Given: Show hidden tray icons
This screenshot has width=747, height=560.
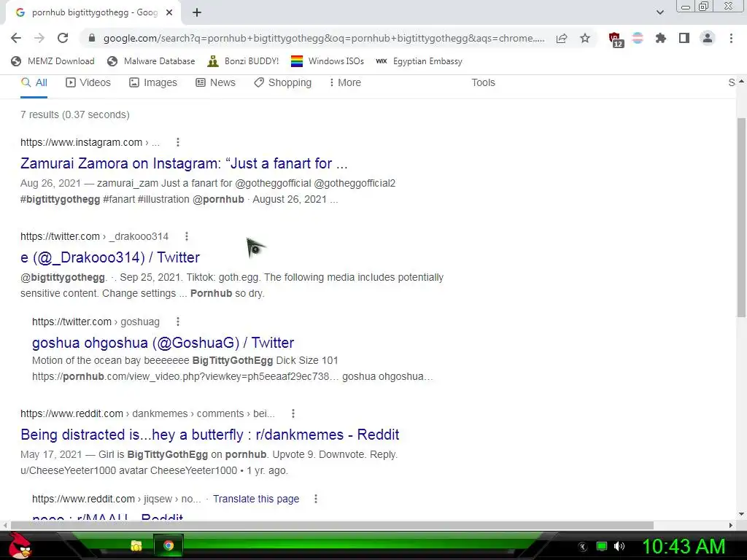Looking at the screenshot, I should click(x=582, y=547).
